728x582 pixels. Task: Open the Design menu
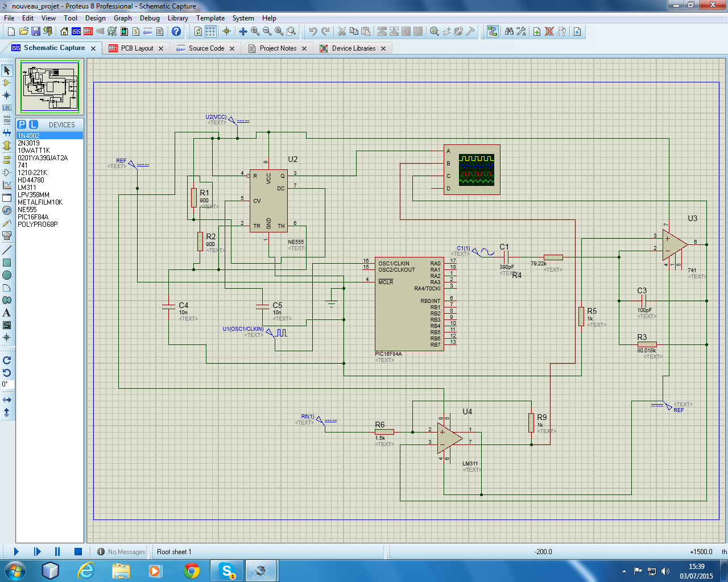[x=96, y=18]
